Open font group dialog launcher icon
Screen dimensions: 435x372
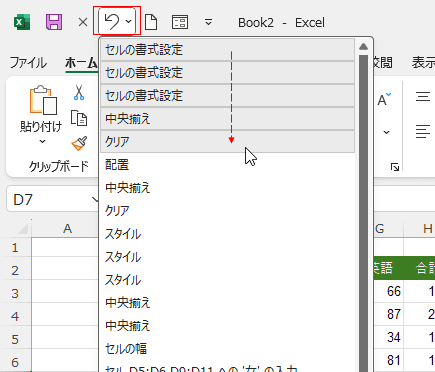click(x=395, y=167)
